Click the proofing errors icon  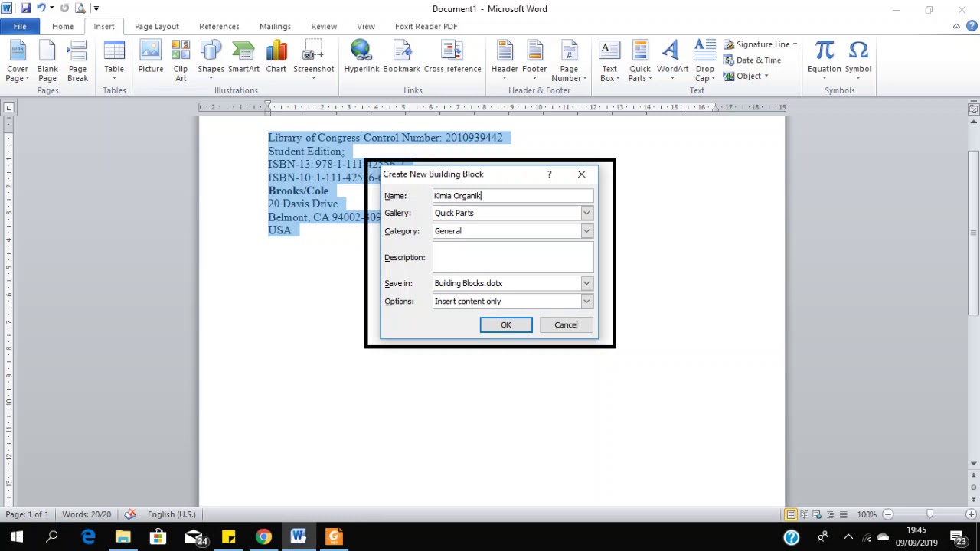(x=130, y=514)
